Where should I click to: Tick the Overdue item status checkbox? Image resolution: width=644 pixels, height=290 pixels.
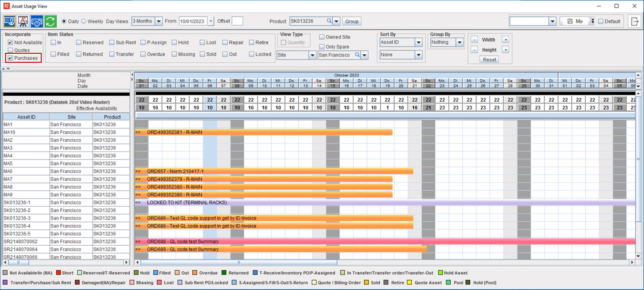[x=143, y=55]
